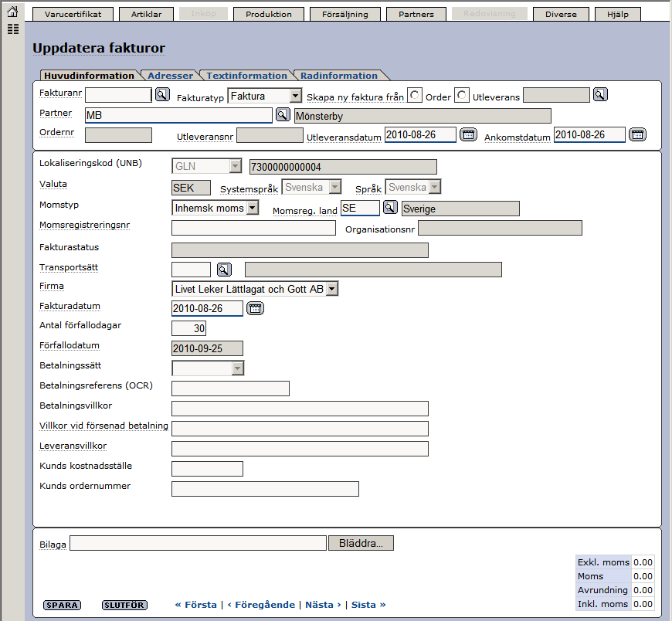This screenshot has width=672, height=621.
Task: Go to ‹ Föregående invoice
Action: pos(261,605)
